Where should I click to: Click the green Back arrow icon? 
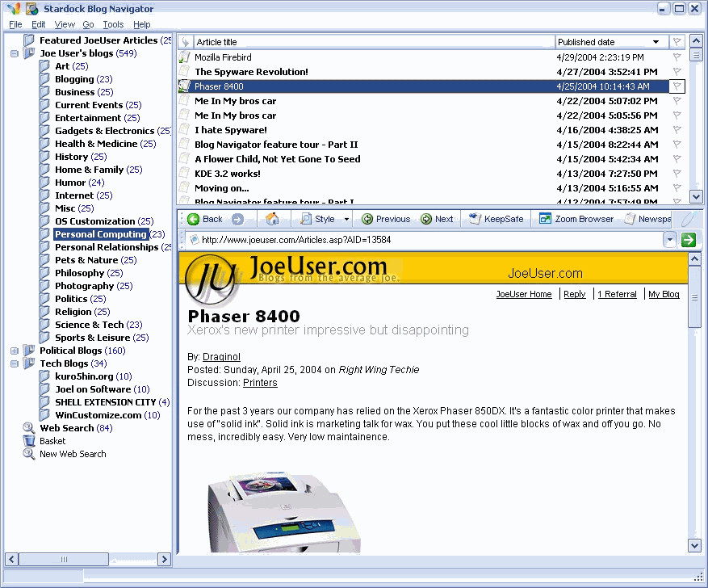[193, 219]
